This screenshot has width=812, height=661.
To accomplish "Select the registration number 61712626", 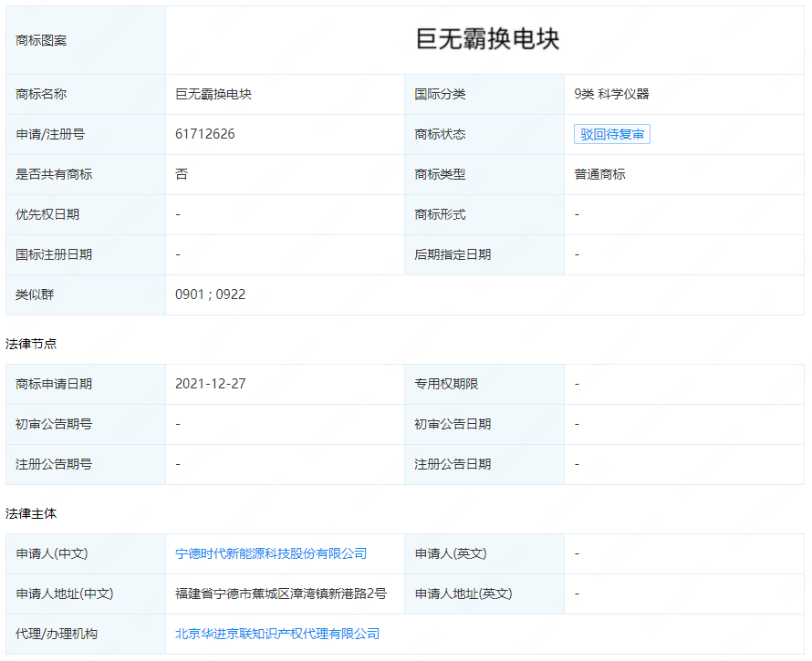I will [205, 134].
